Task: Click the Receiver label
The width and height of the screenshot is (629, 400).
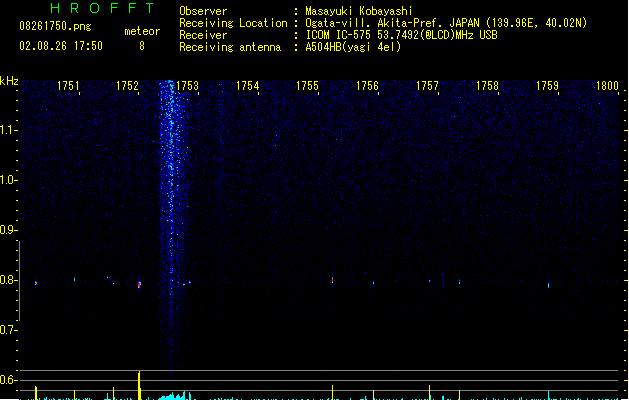Action: tap(203, 35)
